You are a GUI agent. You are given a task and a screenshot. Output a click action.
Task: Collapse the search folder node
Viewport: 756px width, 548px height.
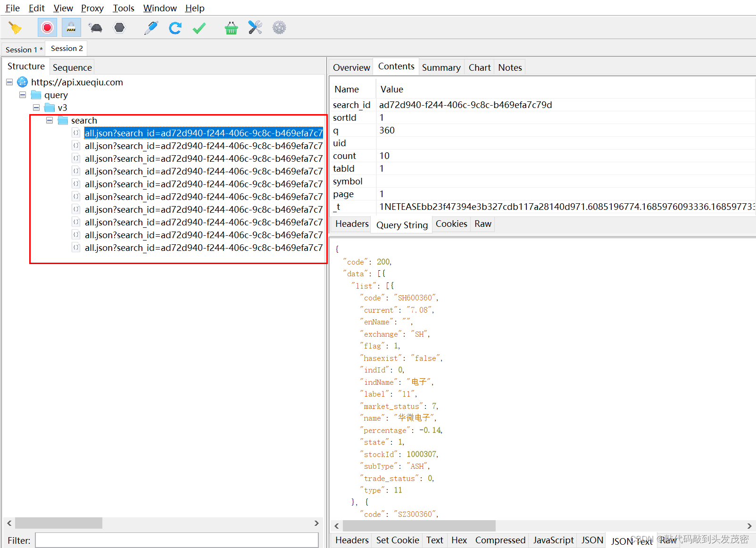click(x=50, y=120)
